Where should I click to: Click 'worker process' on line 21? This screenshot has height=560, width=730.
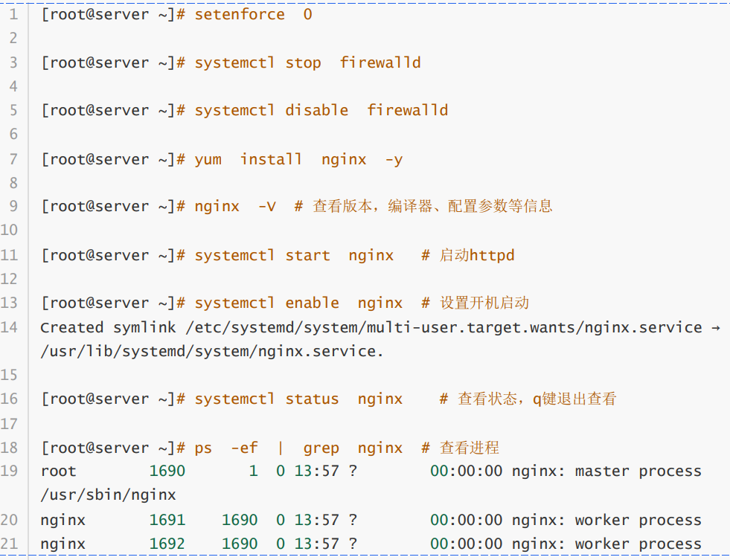click(638, 544)
